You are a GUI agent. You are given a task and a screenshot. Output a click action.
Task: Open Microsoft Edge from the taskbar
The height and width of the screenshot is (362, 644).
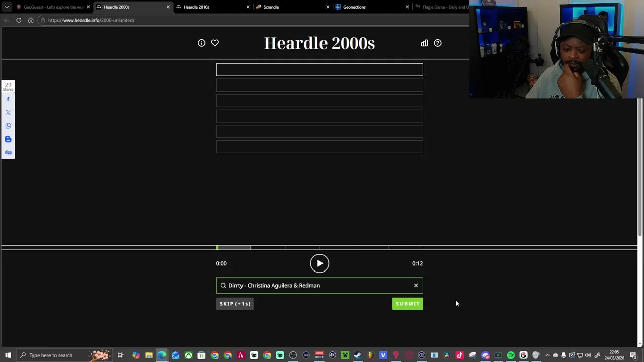162,355
